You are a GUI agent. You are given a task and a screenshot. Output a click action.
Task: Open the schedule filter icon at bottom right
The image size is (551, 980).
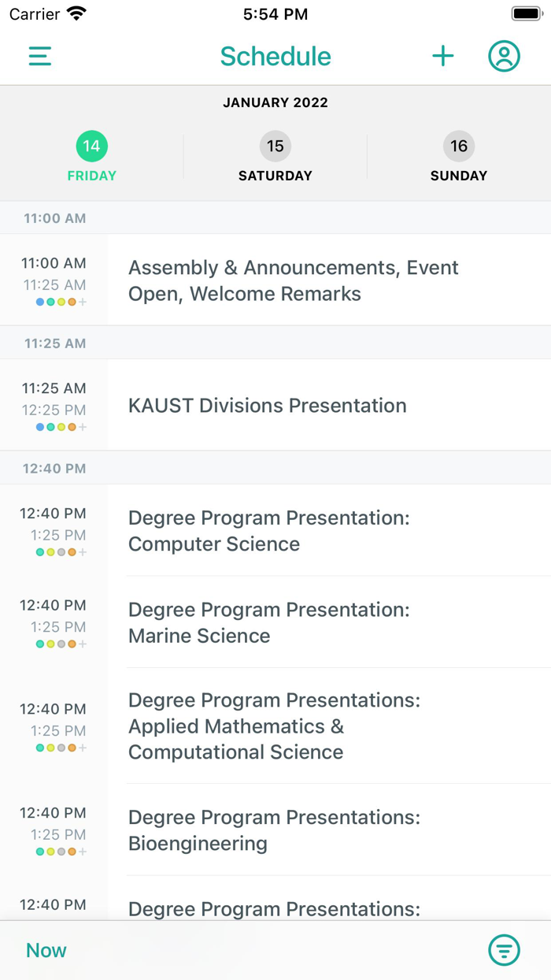tap(505, 950)
